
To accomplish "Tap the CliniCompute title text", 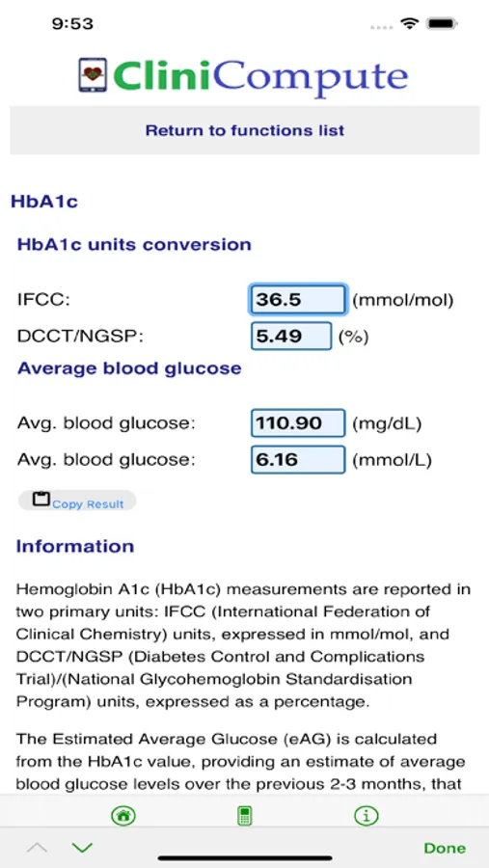I will [260, 76].
